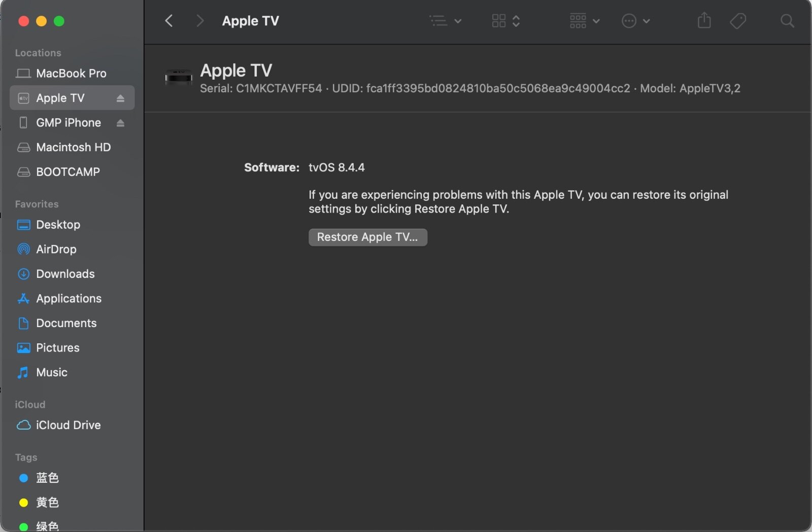Open Pictures folder
The height and width of the screenshot is (532, 812).
72,348
